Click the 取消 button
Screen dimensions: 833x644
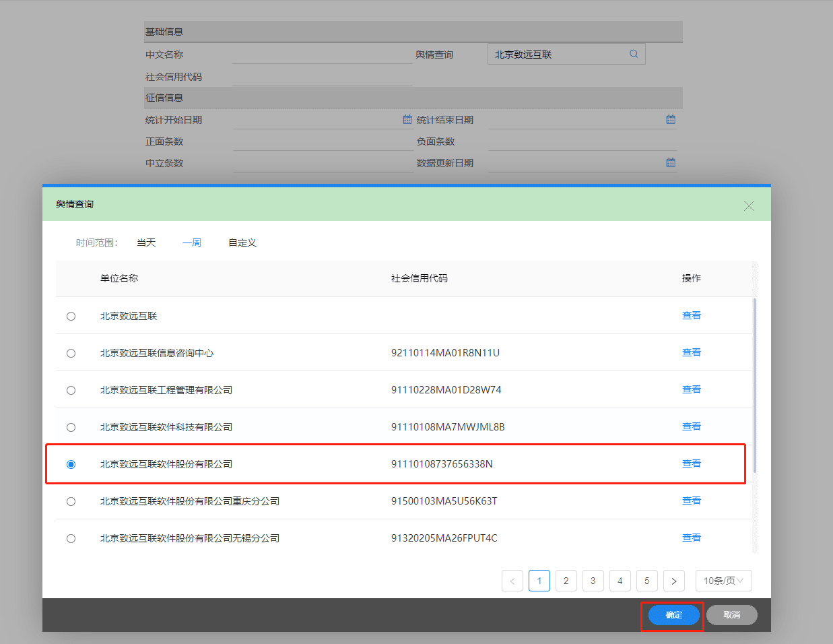click(732, 615)
